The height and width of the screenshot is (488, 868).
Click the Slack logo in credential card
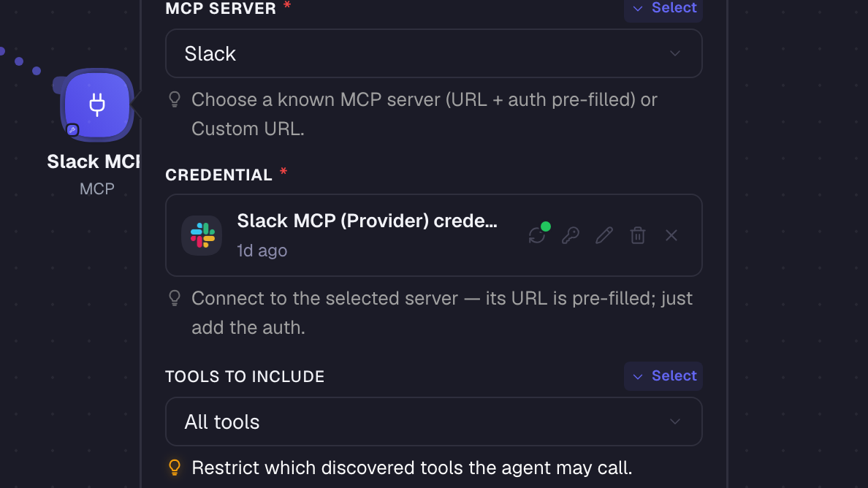[202, 235]
